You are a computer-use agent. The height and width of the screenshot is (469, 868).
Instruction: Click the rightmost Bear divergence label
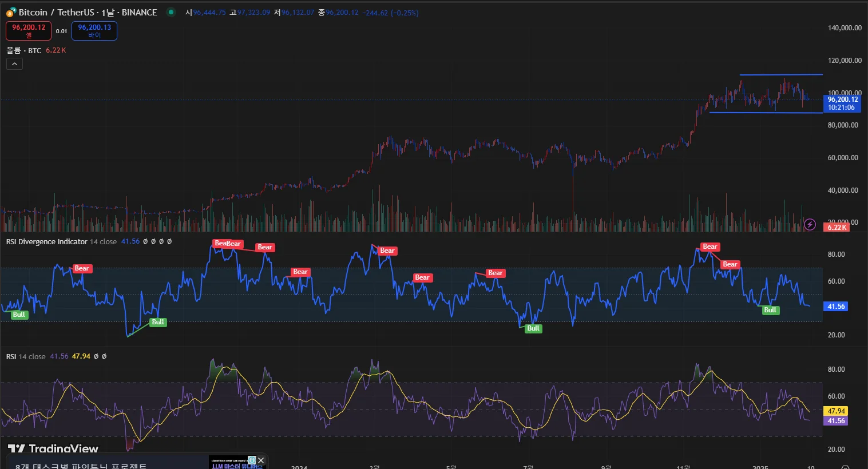coord(730,264)
